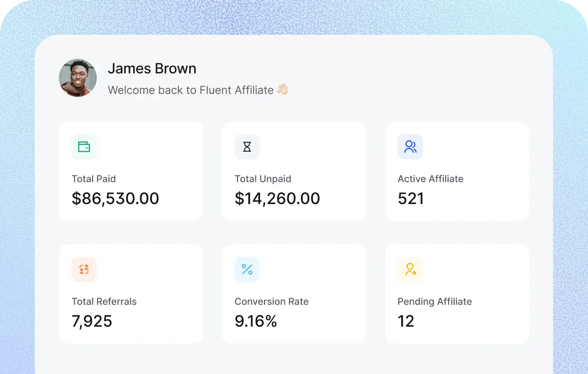Click the 7,925 referrals count
This screenshot has width=588, height=374.
[x=92, y=321]
